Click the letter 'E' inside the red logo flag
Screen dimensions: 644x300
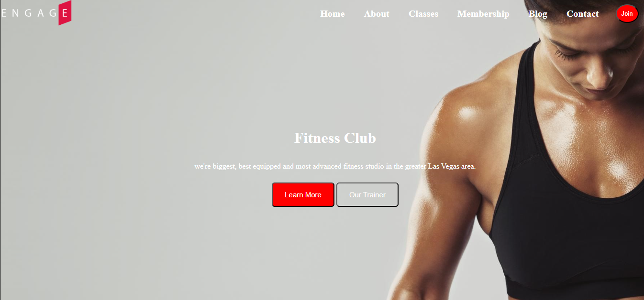click(x=65, y=13)
